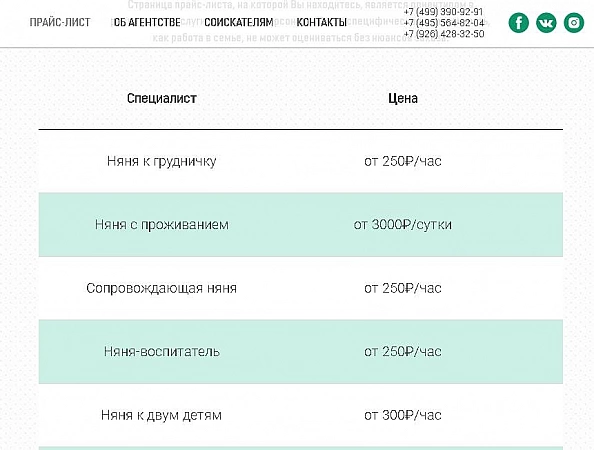Screen dimensions: 594x450
Task: Select the Няня с проживанием row
Action: (301, 224)
